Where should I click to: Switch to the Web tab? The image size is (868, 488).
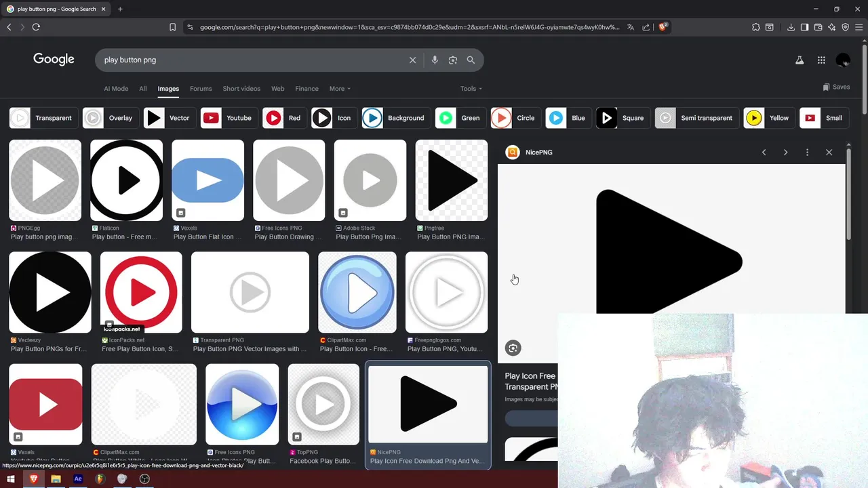[277, 89]
